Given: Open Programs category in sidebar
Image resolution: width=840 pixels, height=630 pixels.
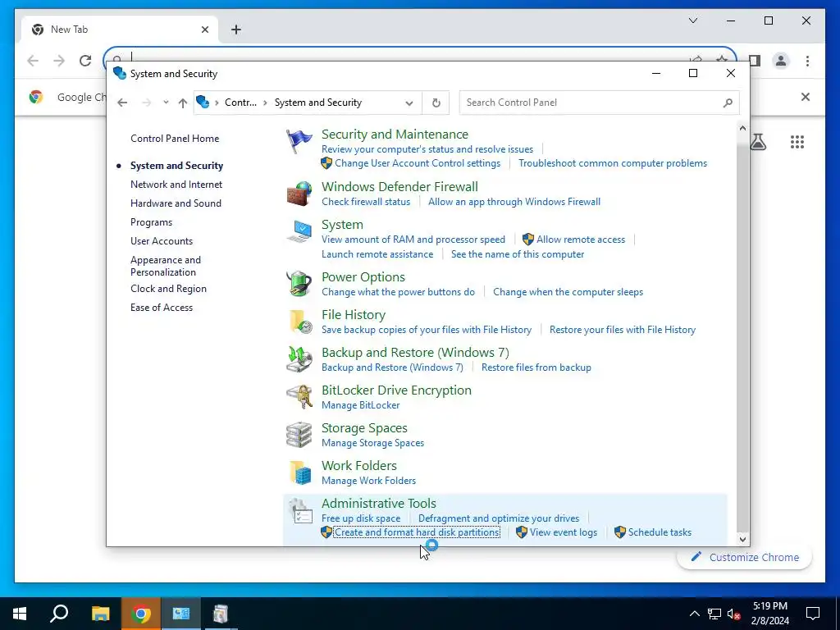Looking at the screenshot, I should 151,222.
